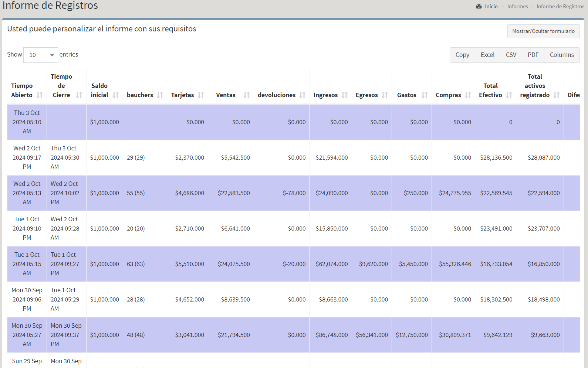588x368 pixels.
Task: Click sort icon for Tiempo de Cierre
Action: click(x=79, y=95)
